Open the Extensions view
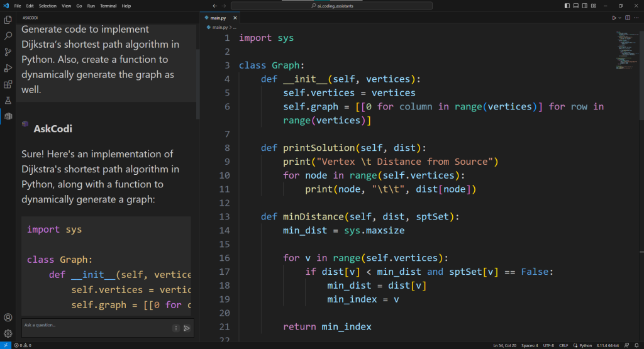Viewport: 644px width, 349px height. coord(8,84)
